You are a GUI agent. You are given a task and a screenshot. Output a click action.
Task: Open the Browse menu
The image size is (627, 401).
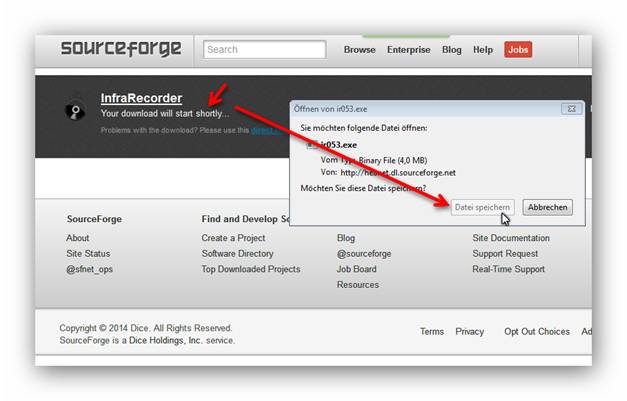point(359,50)
